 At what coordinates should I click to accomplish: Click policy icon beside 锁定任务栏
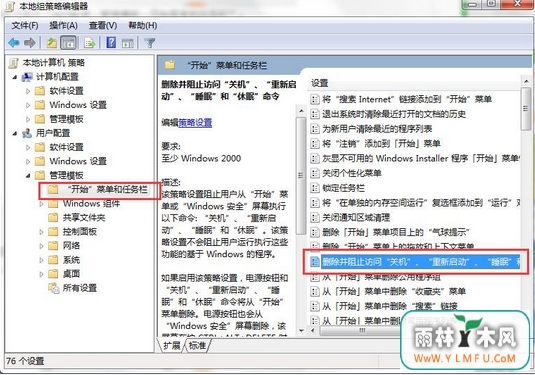pos(315,188)
